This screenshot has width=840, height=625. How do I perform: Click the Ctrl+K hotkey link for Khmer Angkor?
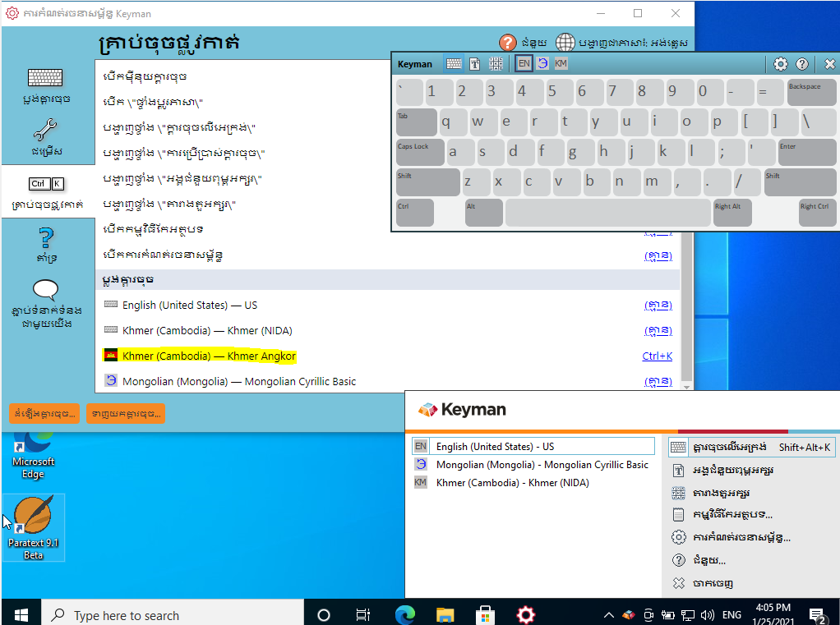(x=657, y=356)
